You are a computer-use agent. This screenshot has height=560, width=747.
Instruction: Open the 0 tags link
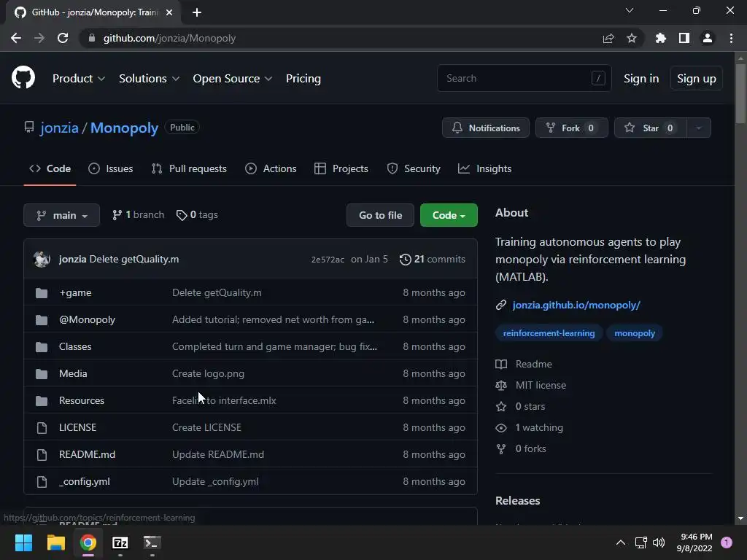pos(197,215)
